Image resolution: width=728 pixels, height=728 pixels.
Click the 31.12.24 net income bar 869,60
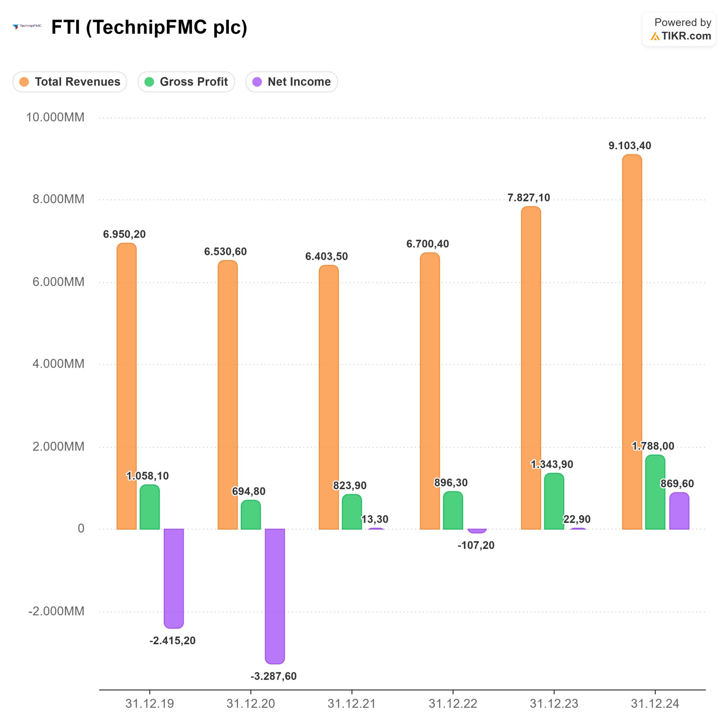[x=679, y=511]
